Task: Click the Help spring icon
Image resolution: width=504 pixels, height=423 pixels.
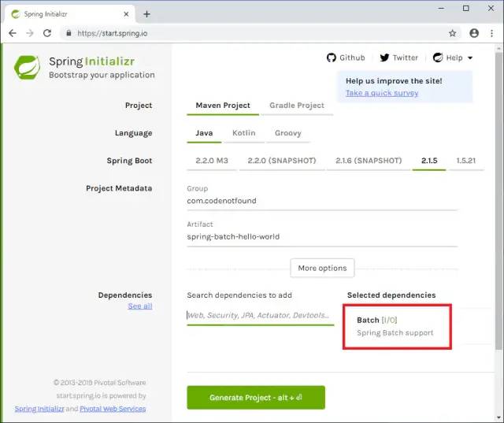Action: coord(438,58)
